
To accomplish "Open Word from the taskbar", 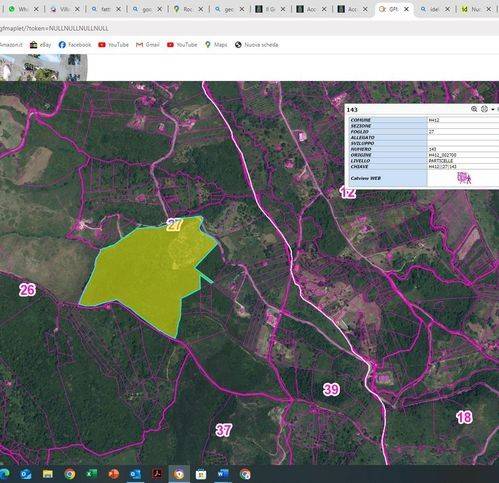I will tap(223, 474).
